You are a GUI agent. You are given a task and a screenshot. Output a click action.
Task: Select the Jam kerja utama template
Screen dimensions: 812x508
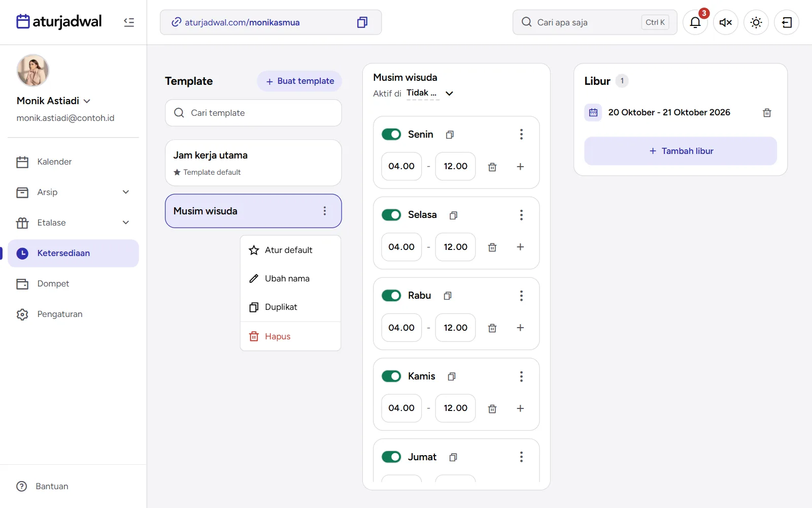253,163
